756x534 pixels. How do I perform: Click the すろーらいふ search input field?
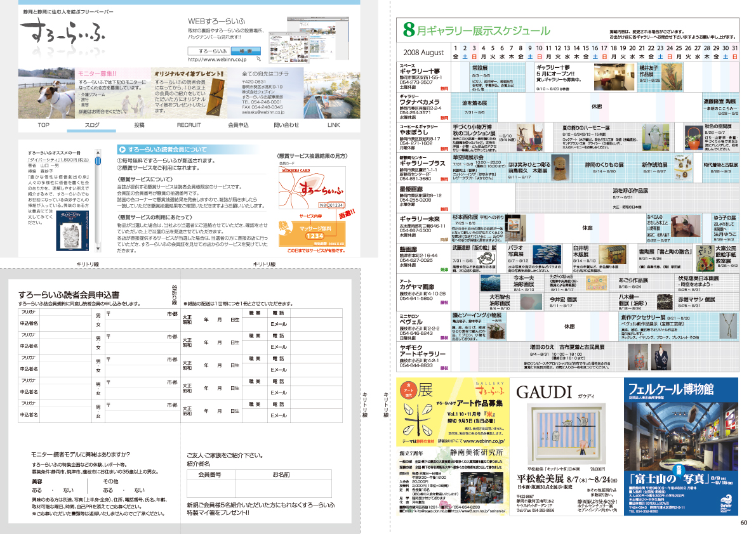pos(209,51)
